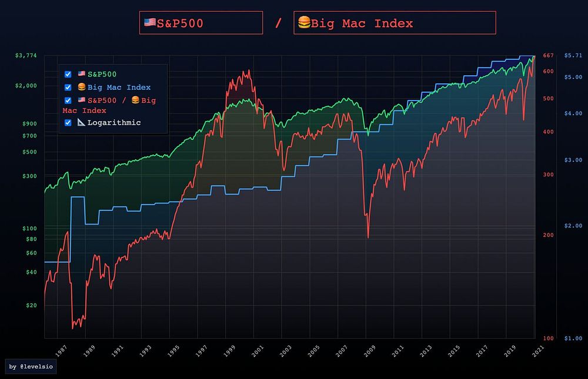
Task: Click the '$100' left axis label
Action: [29, 229]
